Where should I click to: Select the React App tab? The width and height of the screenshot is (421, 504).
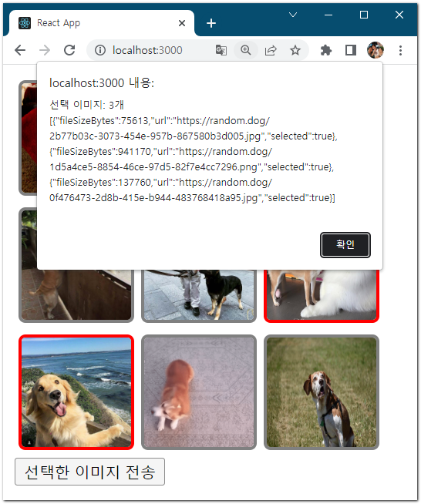point(102,23)
